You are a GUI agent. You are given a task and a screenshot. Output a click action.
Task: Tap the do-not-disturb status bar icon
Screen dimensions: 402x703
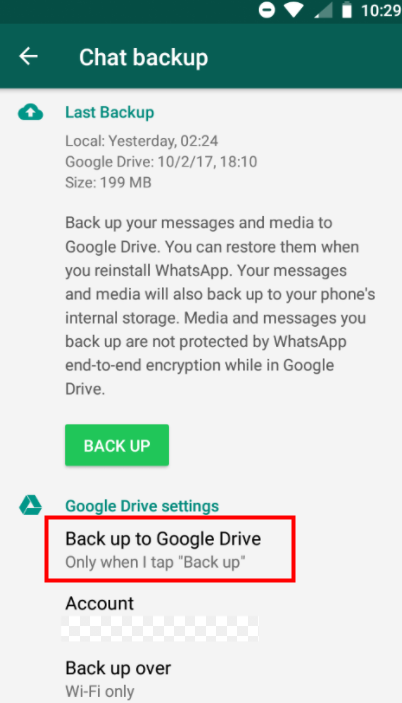pyautogui.click(x=267, y=10)
